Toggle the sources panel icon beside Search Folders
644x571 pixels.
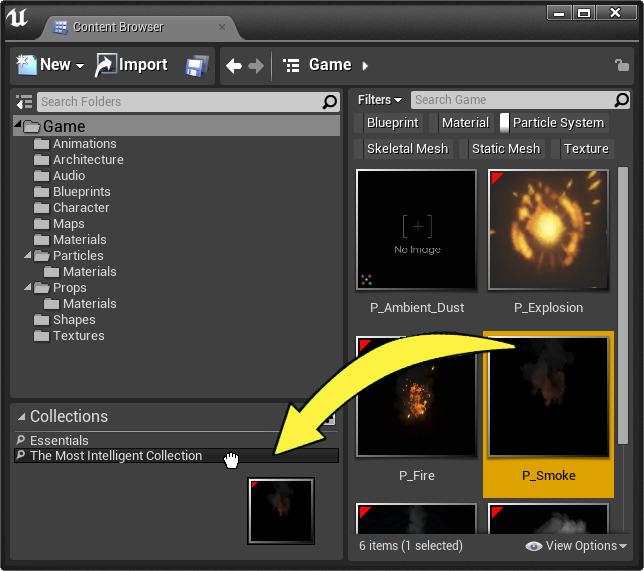25,102
